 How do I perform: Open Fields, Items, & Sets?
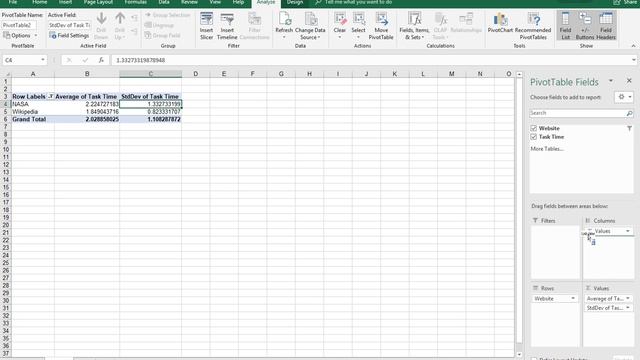tap(414, 26)
